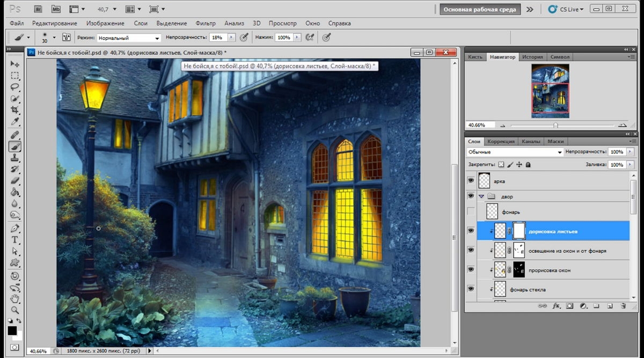Screen dimensions: 644x358
Task: Select the Brush tool in toolbox
Action: click(15, 146)
